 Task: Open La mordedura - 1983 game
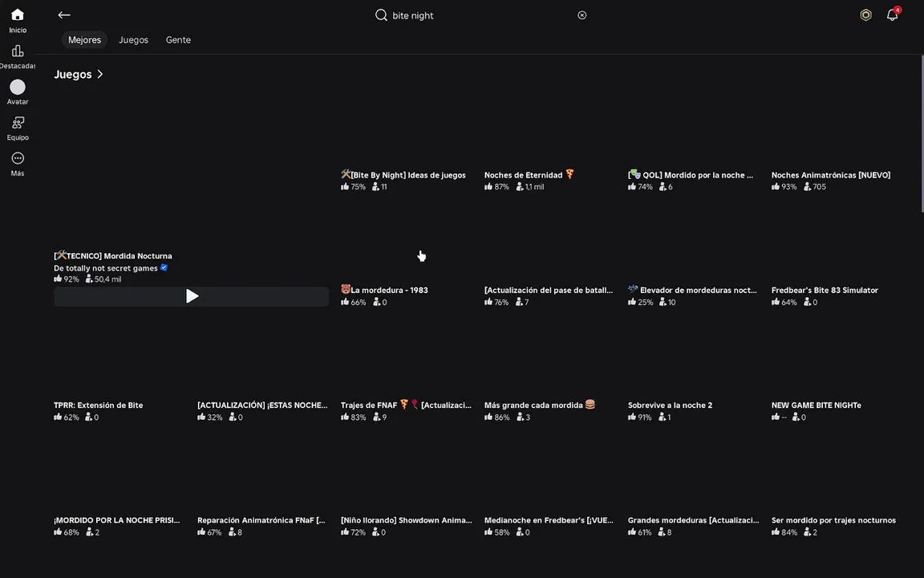pos(384,290)
